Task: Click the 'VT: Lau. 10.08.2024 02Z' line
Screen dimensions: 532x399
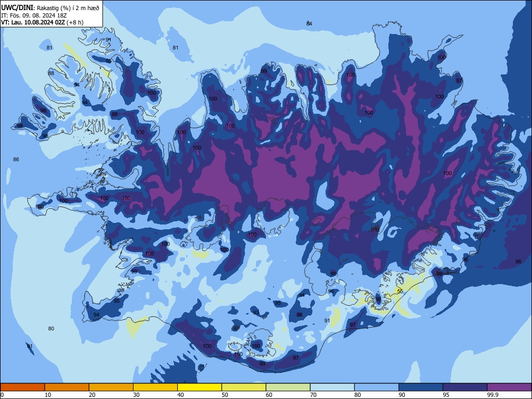Action: pos(33,22)
